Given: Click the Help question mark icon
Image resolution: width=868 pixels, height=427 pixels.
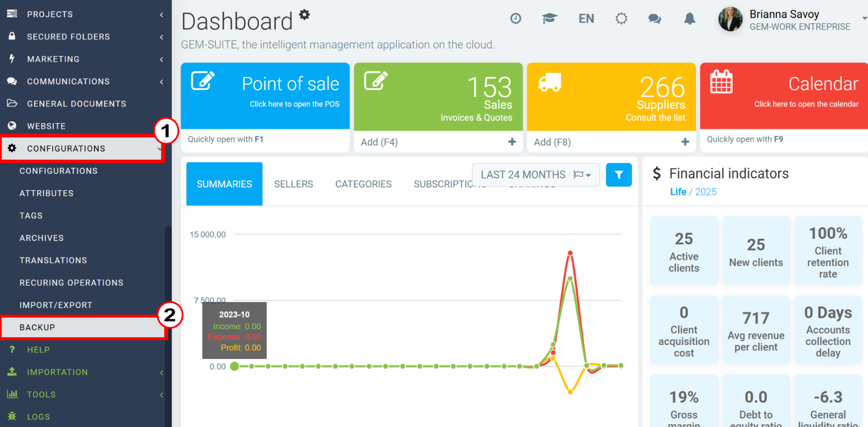Looking at the screenshot, I should [x=12, y=350].
